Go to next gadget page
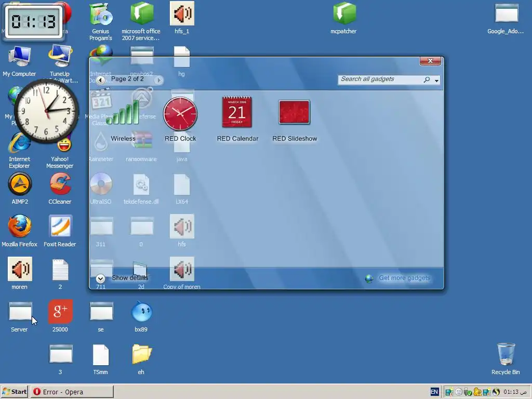Screen dimensions: 532x399 158,80
